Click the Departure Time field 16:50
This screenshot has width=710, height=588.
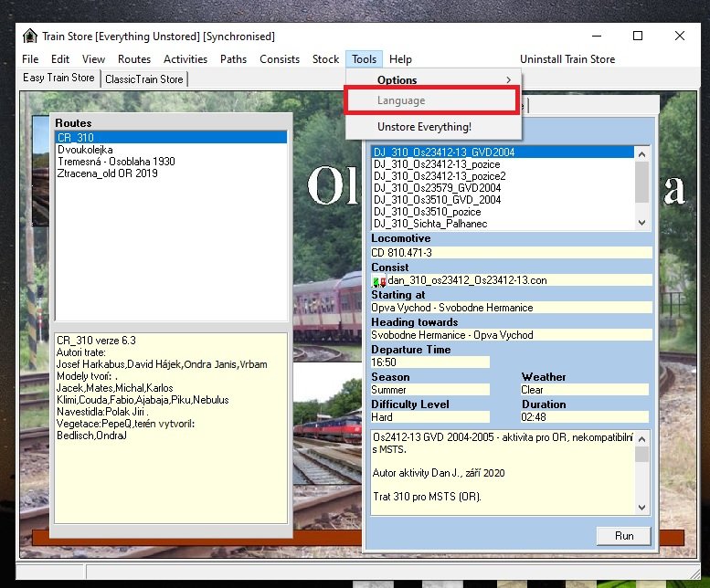pyautogui.click(x=429, y=362)
